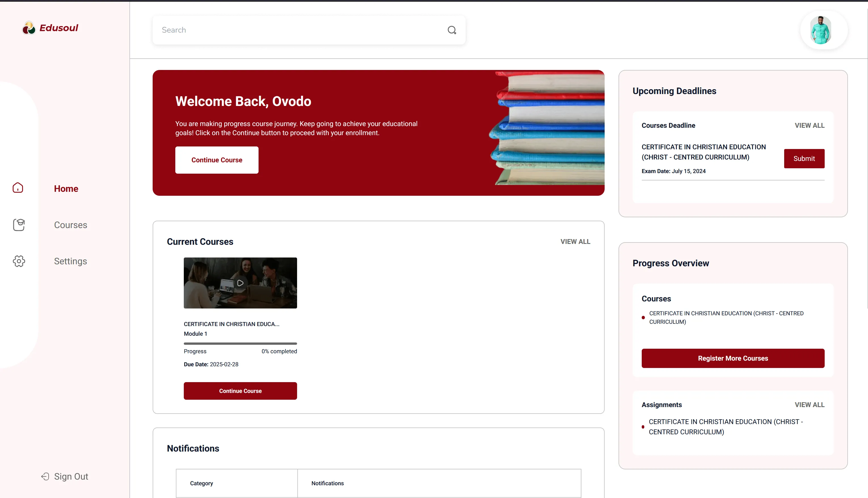
Task: Click Continue Course under Module 1
Action: tap(240, 391)
